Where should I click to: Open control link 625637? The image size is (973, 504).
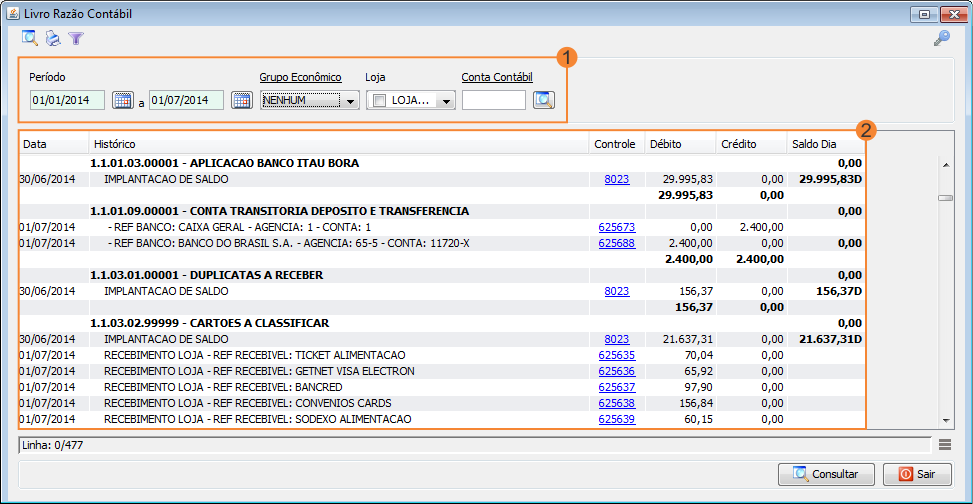click(617, 387)
